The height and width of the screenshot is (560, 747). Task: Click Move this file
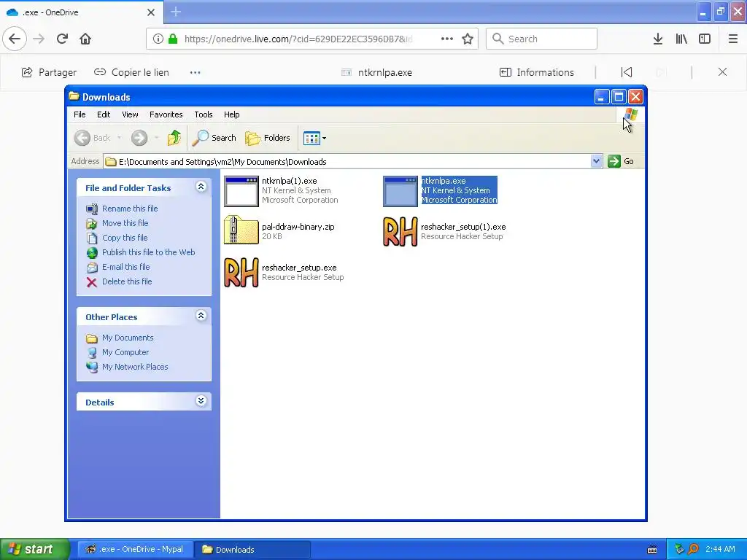tap(125, 223)
